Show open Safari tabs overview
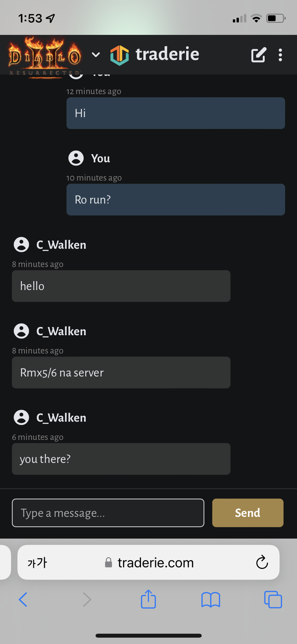The width and height of the screenshot is (297, 644). 273,599
